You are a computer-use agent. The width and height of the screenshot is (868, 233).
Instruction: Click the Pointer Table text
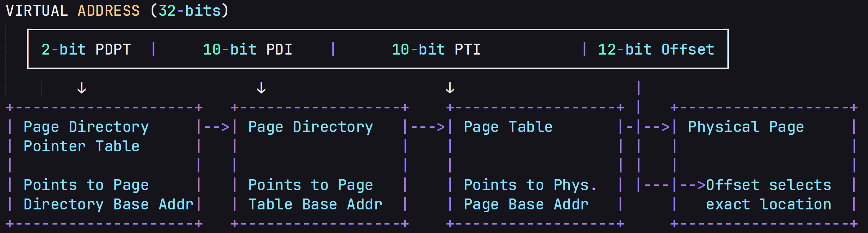click(x=82, y=146)
